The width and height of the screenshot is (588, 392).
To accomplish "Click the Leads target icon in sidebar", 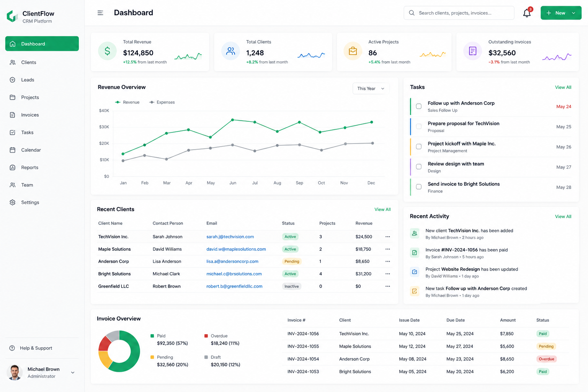I will pos(13,80).
